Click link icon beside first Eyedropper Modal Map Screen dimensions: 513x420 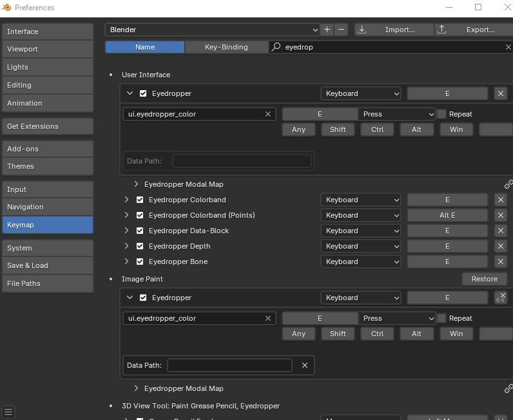tap(508, 184)
